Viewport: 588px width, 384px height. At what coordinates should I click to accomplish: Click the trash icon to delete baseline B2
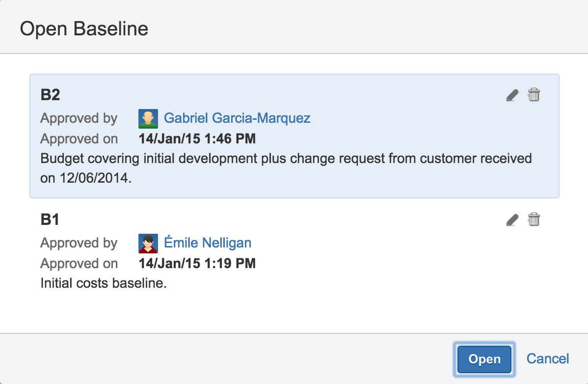pyautogui.click(x=534, y=95)
